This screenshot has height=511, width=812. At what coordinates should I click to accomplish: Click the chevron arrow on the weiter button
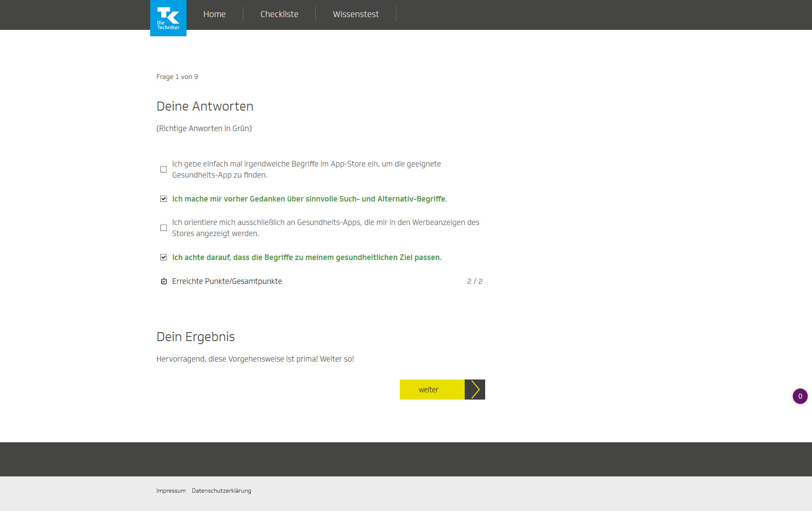tap(475, 389)
